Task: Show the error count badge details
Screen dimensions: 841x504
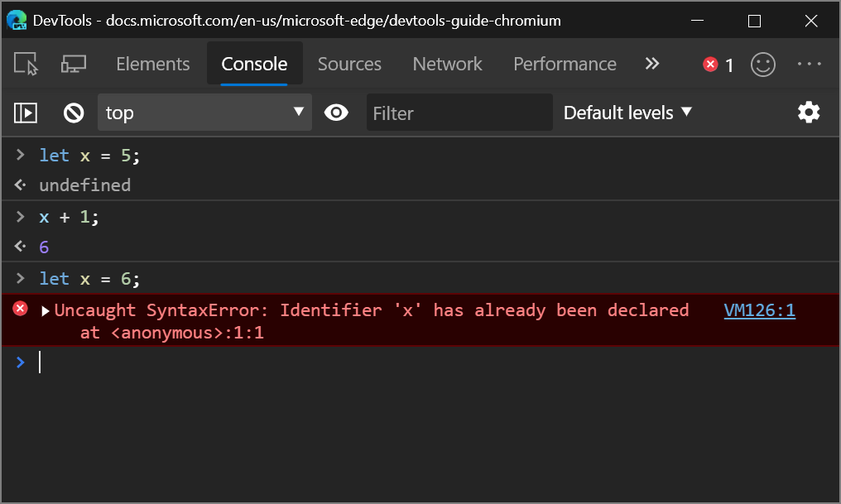Action: (717, 64)
